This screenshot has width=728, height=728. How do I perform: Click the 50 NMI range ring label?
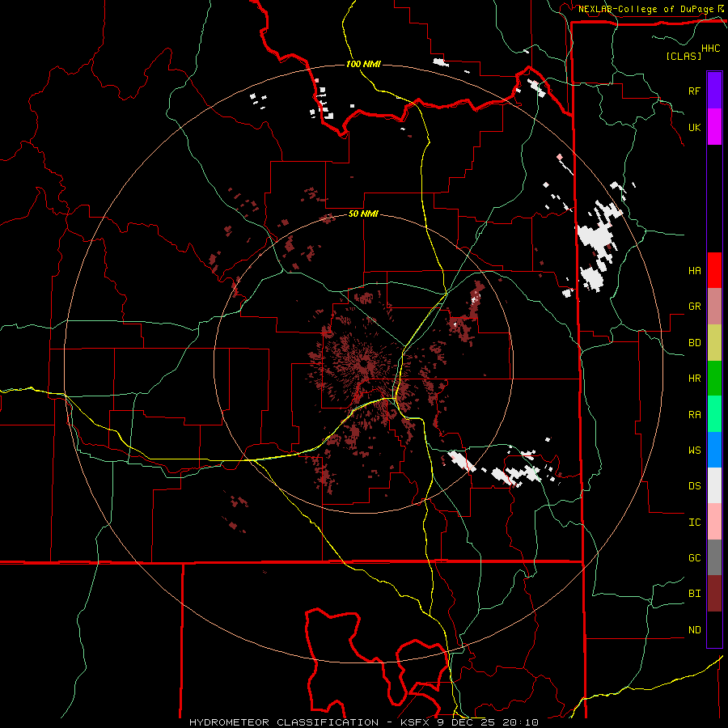(363, 214)
